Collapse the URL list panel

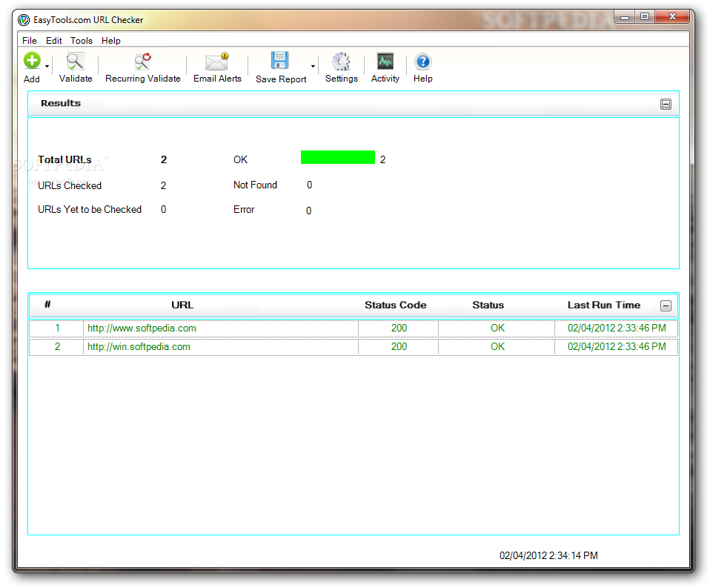(666, 305)
